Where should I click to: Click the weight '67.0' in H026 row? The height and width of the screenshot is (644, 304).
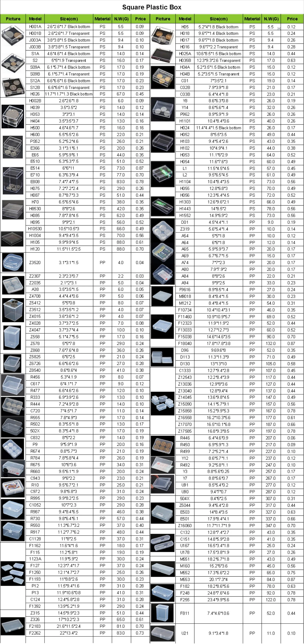[x=121, y=94]
